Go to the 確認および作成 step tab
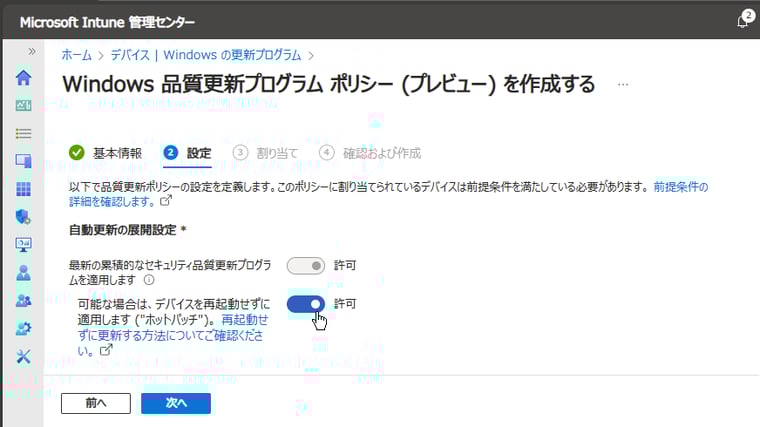The image size is (760, 427). click(370, 153)
